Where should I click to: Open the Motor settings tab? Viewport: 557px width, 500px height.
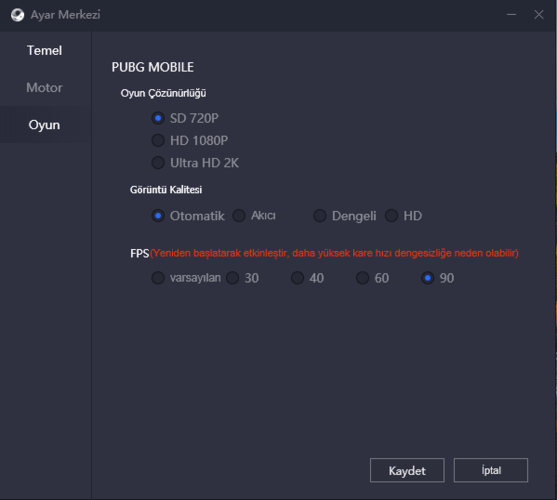[x=44, y=88]
